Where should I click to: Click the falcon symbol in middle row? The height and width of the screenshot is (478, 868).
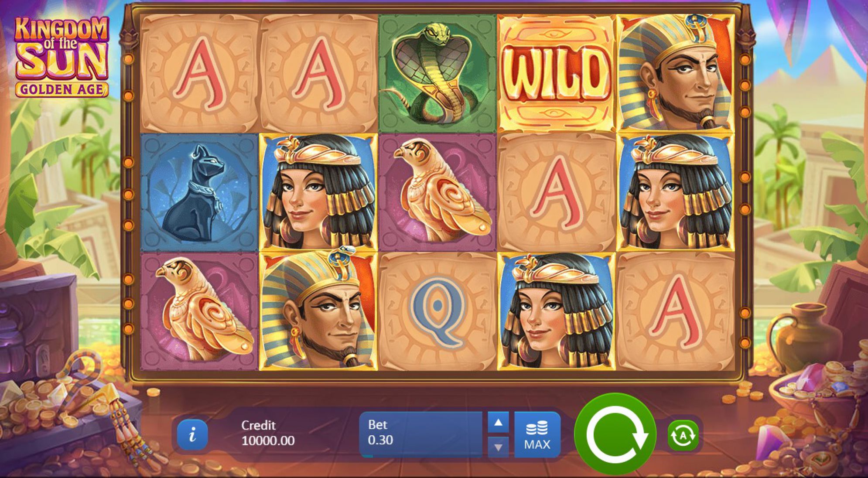click(437, 192)
